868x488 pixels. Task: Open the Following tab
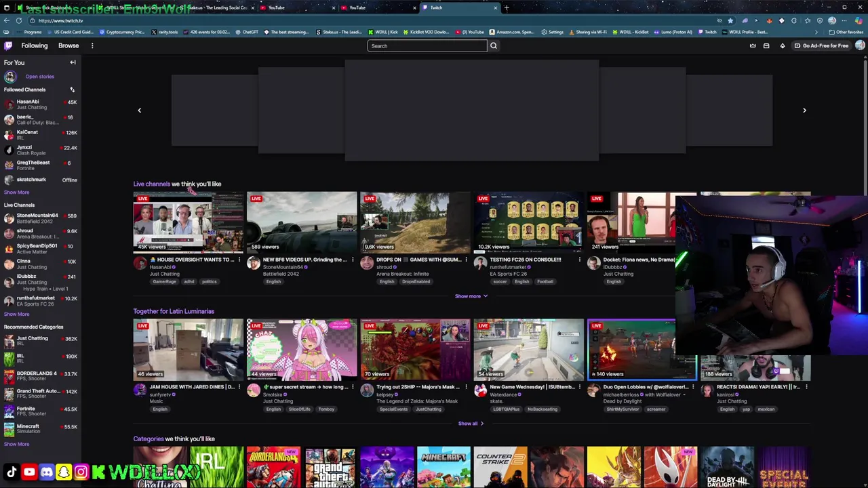tap(35, 45)
